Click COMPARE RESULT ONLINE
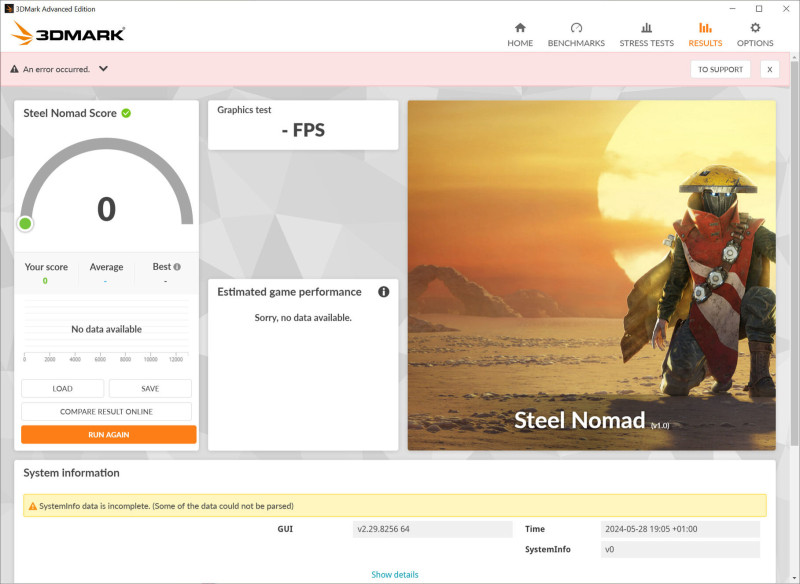The image size is (800, 584). coord(106,411)
